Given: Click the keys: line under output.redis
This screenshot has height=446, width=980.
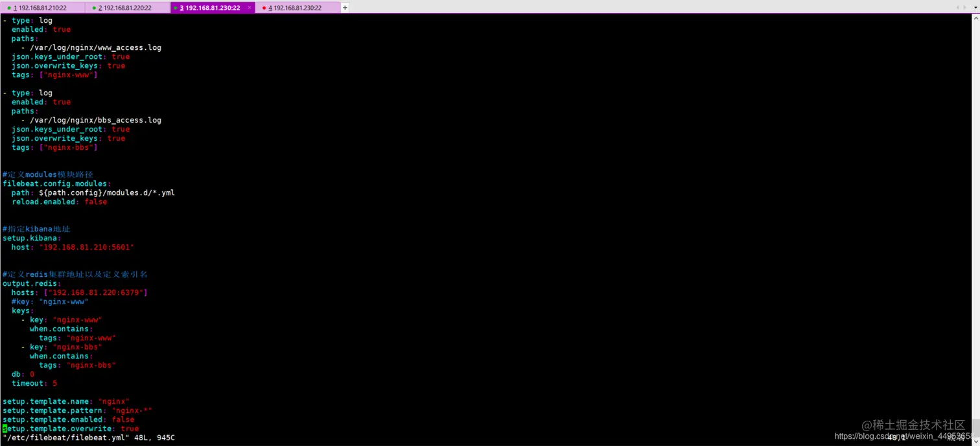Looking at the screenshot, I should click(x=23, y=311).
